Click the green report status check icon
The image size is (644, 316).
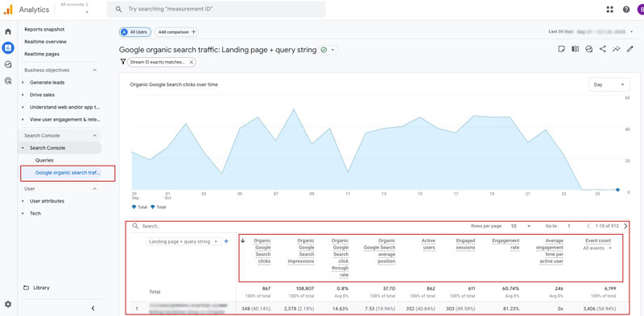[324, 50]
